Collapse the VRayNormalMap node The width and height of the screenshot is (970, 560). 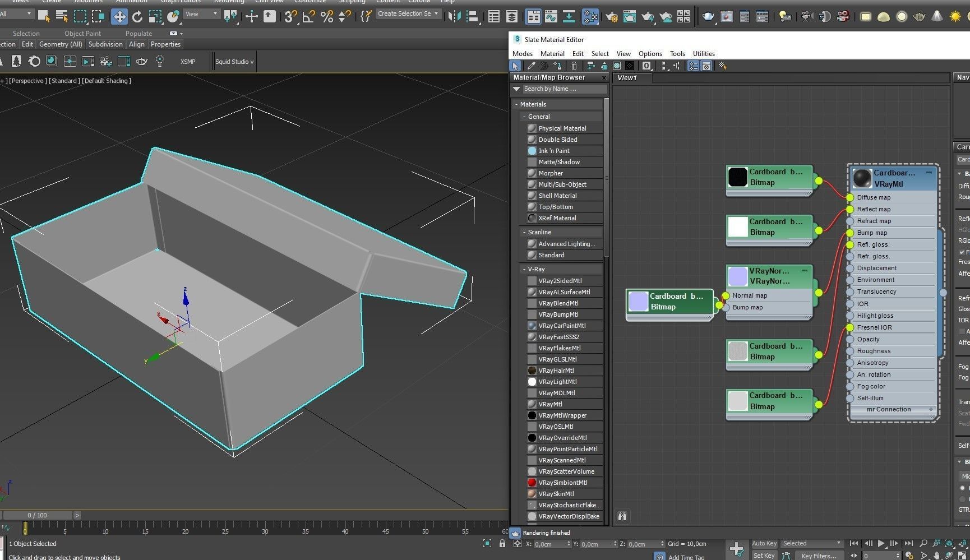click(805, 271)
